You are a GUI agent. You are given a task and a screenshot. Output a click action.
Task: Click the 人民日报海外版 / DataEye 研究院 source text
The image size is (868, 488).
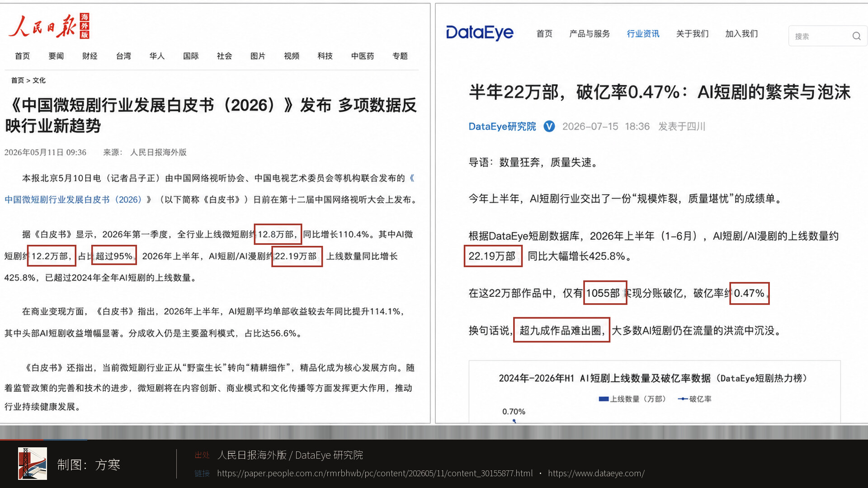point(290,455)
